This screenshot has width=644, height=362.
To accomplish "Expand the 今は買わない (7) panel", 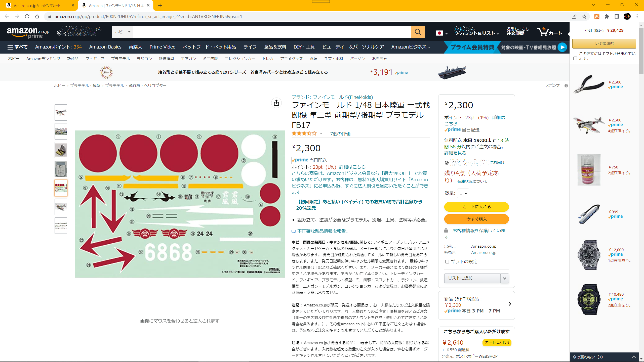I will [604, 357].
